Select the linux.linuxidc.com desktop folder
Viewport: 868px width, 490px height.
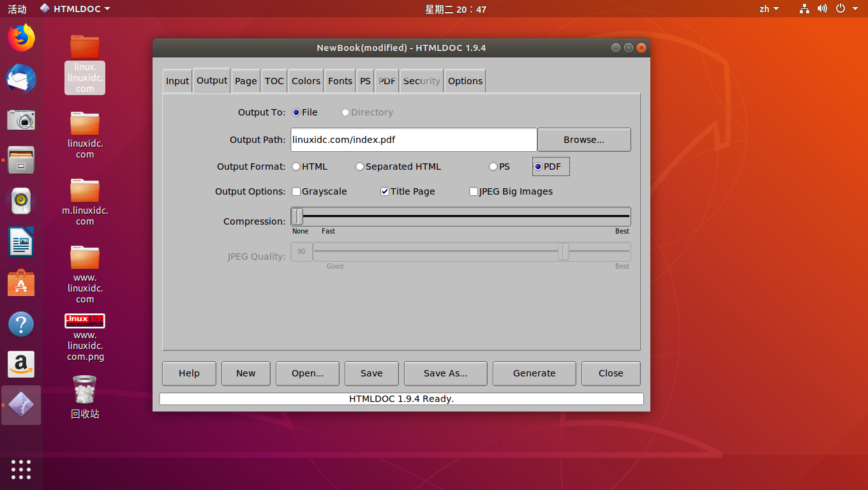coord(85,64)
